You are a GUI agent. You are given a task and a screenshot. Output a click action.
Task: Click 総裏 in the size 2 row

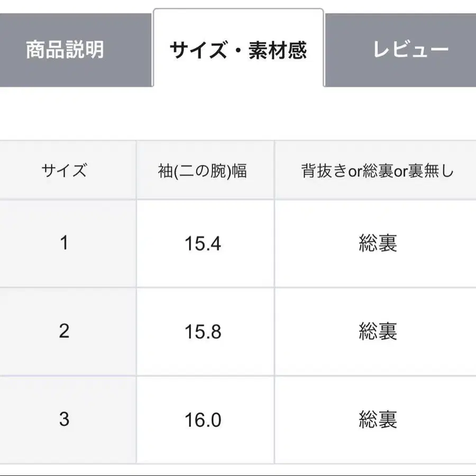click(x=376, y=331)
